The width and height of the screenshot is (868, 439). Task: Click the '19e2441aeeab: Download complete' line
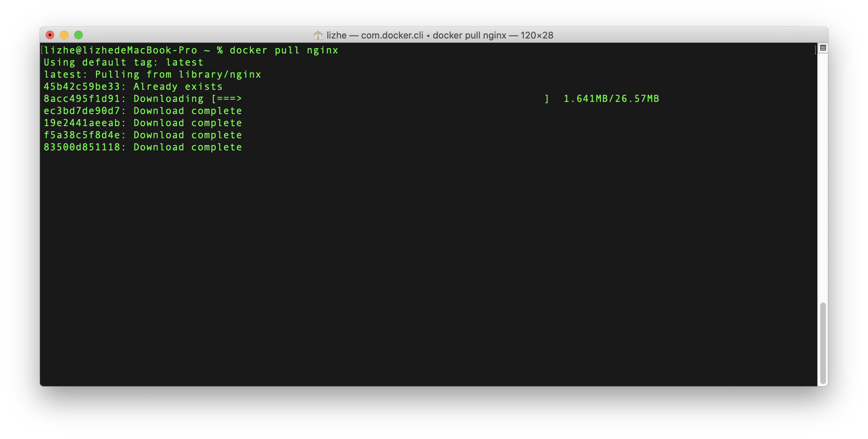pos(143,123)
